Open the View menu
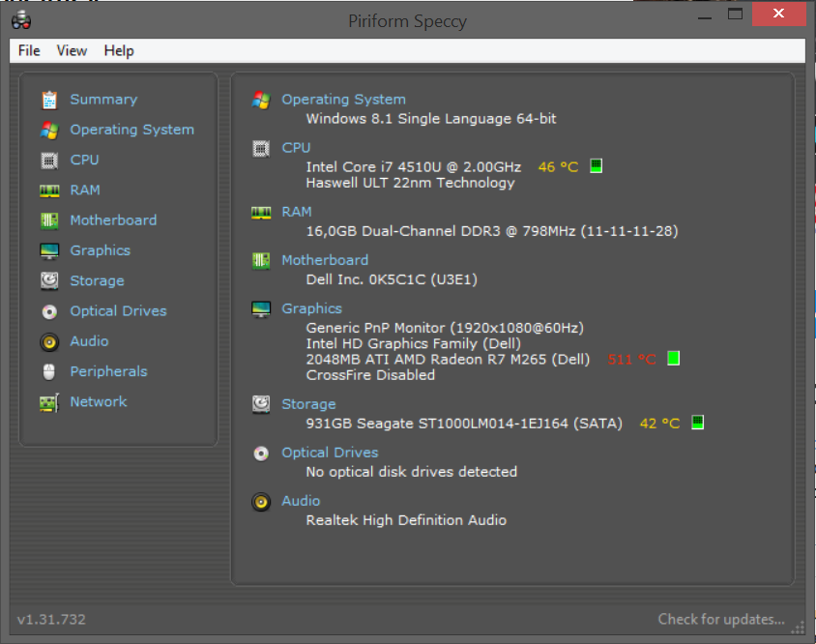The height and width of the screenshot is (644, 816). (72, 51)
